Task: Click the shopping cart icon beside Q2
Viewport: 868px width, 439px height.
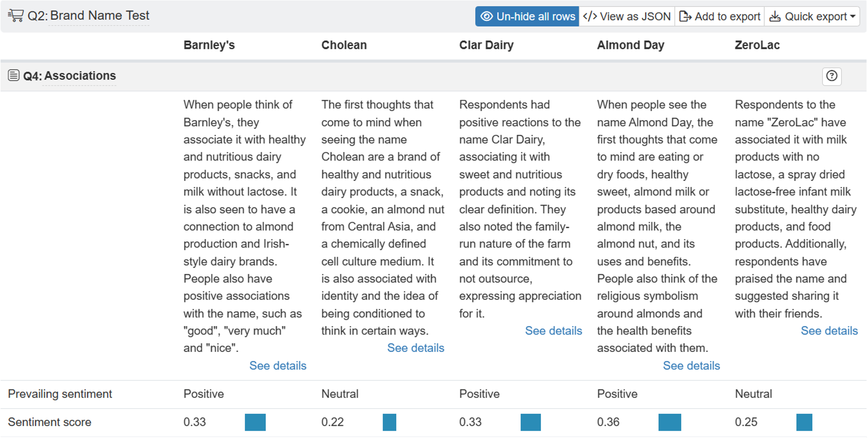Action: [x=16, y=16]
